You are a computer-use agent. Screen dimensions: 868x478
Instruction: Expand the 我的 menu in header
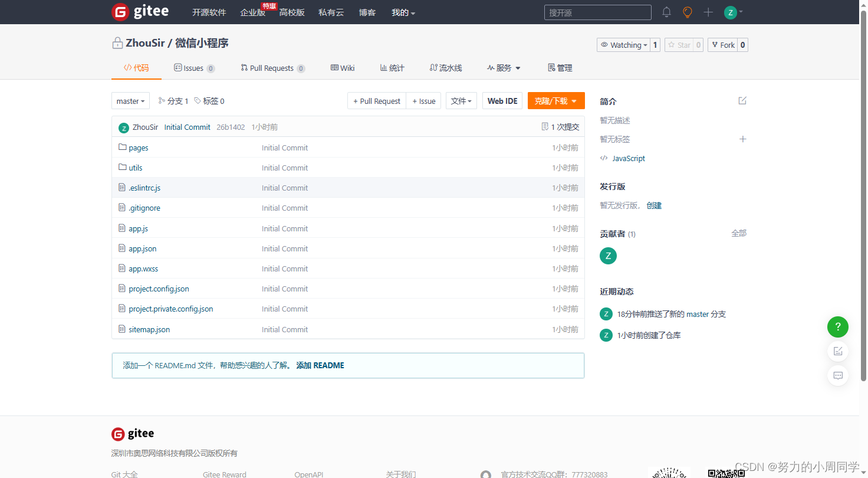(x=403, y=12)
